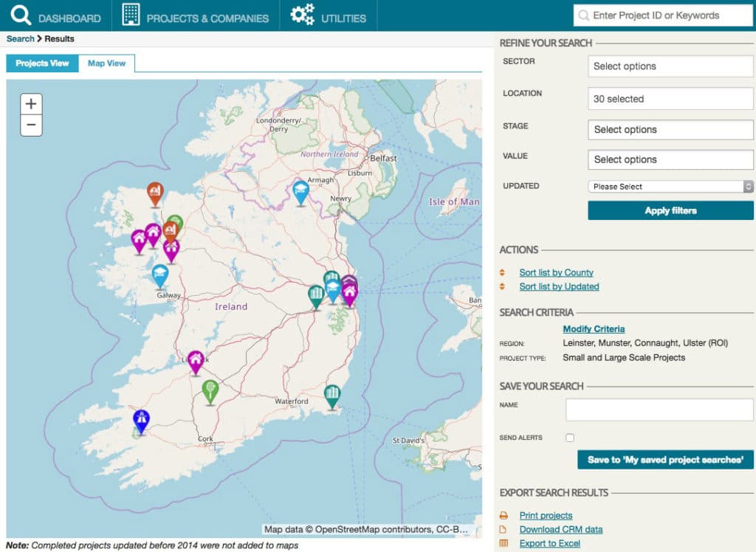
Task: Open the Stage options selector
Action: pos(670,129)
